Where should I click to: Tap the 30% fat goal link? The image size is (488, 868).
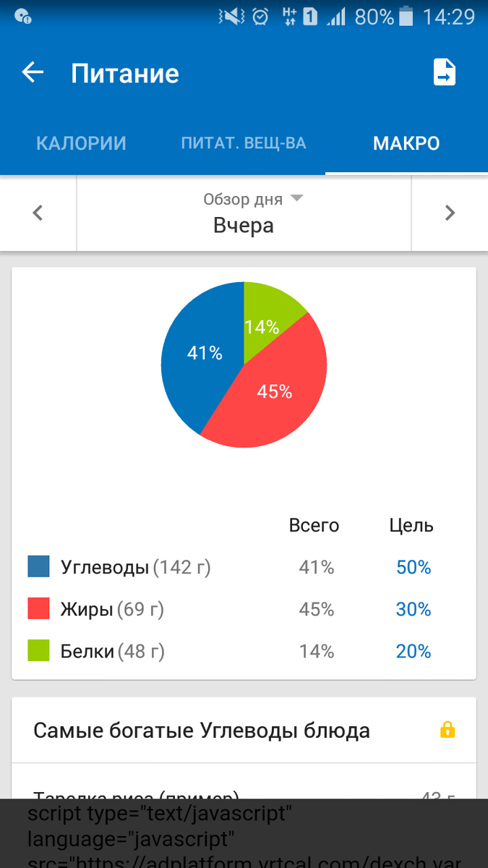[414, 610]
